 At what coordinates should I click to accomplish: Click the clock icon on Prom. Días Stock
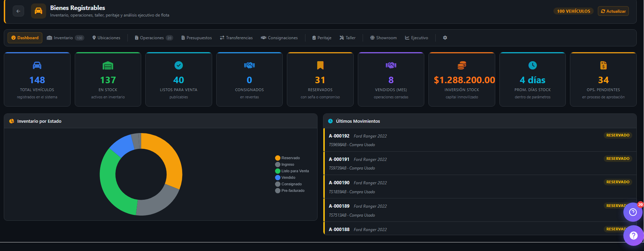(532, 65)
